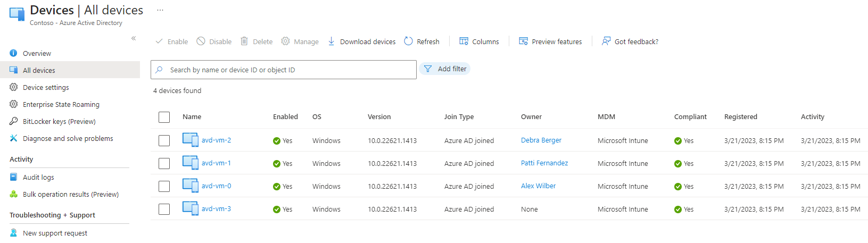Open owner Debra Berger
Viewport: 868px width, 243px height.
pyautogui.click(x=541, y=140)
